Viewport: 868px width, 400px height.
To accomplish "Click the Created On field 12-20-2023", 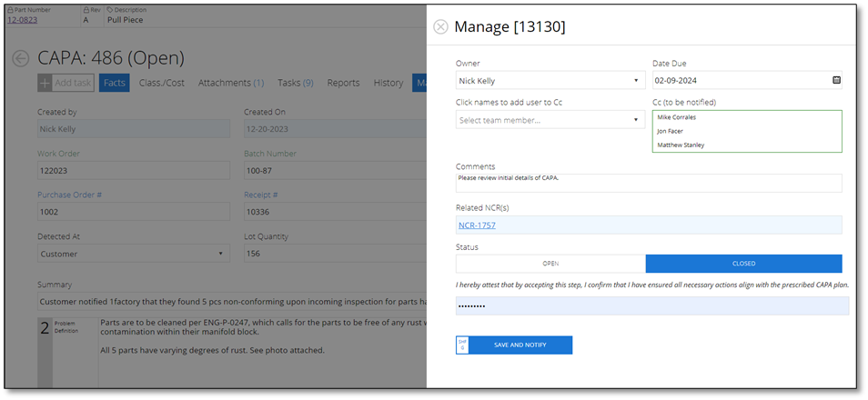I will click(x=335, y=129).
